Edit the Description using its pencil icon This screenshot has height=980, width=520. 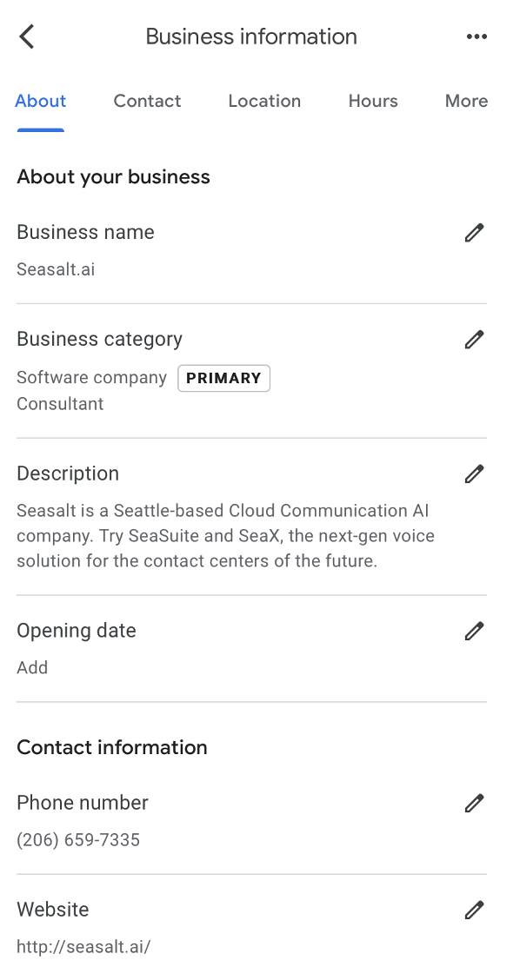[474, 473]
